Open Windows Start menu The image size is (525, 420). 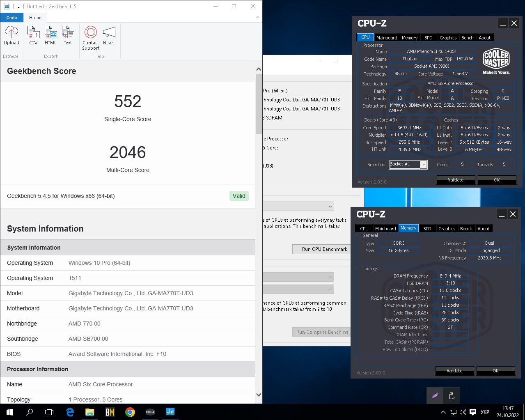10,412
